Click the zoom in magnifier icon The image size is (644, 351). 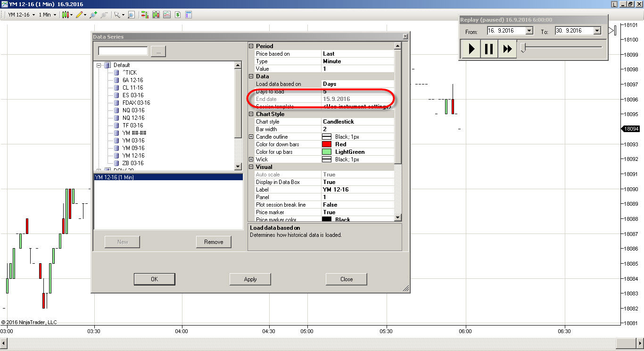tap(93, 15)
